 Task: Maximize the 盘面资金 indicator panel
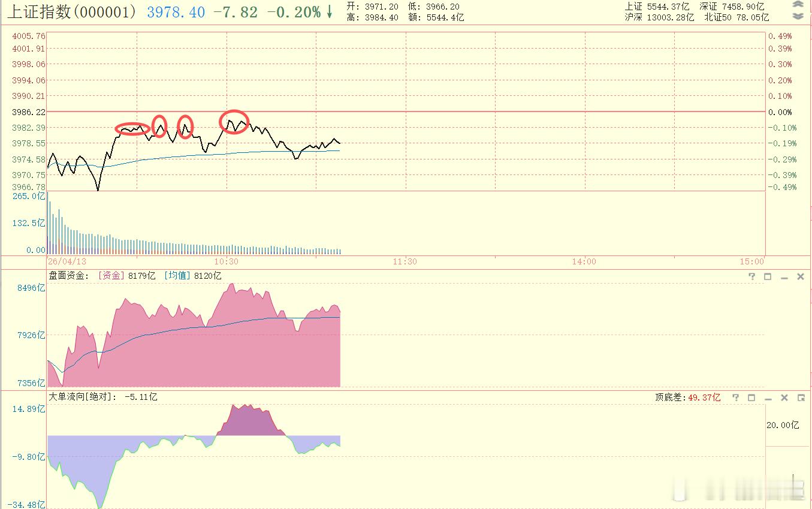click(768, 276)
